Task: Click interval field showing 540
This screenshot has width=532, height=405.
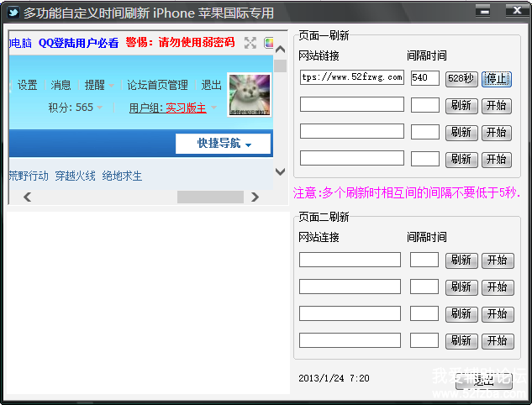Action: [x=424, y=77]
